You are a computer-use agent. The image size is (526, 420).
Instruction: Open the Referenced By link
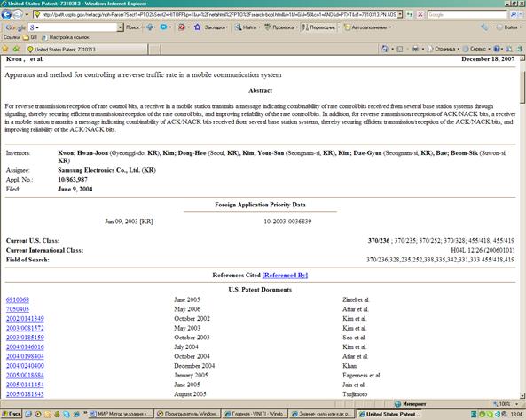click(x=285, y=276)
